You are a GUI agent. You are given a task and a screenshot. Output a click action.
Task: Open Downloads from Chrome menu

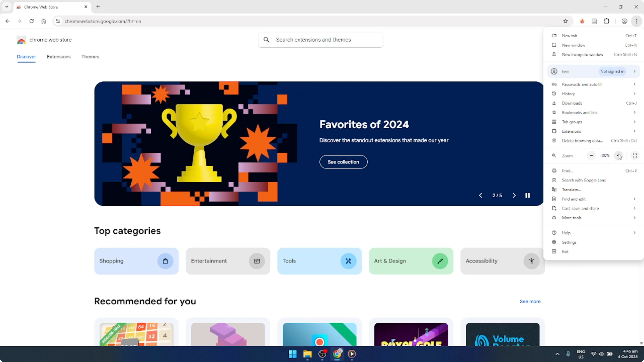point(594,103)
